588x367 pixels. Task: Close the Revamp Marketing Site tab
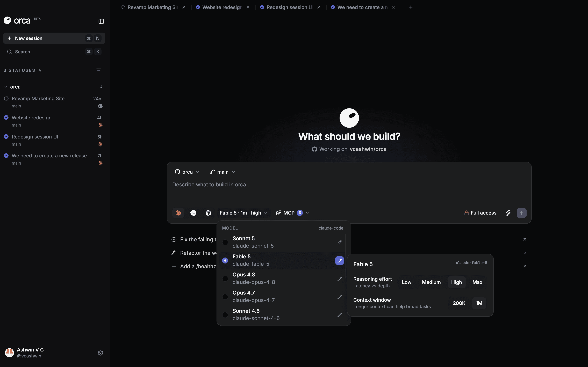[184, 7]
